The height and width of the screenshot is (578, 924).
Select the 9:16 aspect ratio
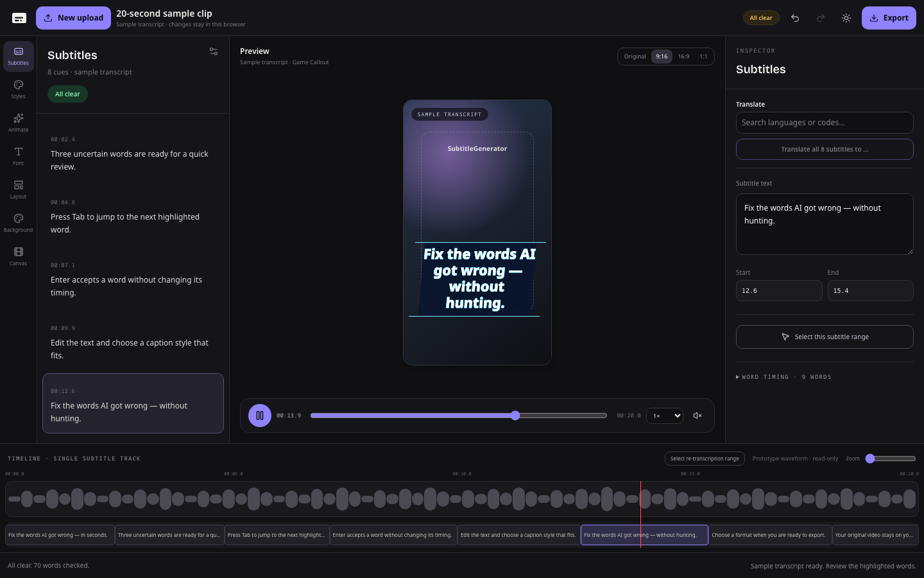(x=662, y=57)
